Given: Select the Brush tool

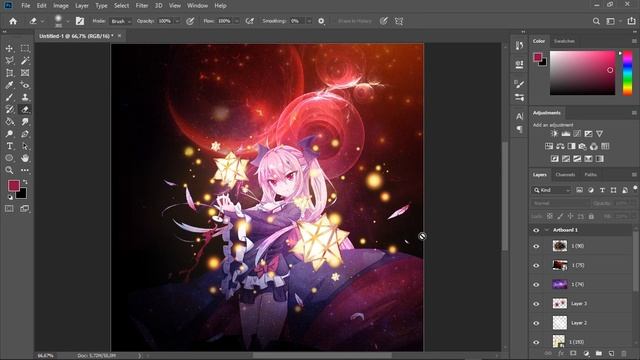Looking at the screenshot, I should click(x=9, y=98).
